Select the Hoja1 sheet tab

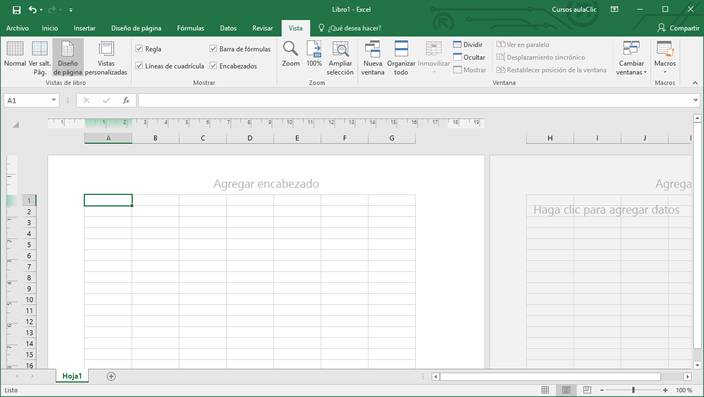point(72,376)
